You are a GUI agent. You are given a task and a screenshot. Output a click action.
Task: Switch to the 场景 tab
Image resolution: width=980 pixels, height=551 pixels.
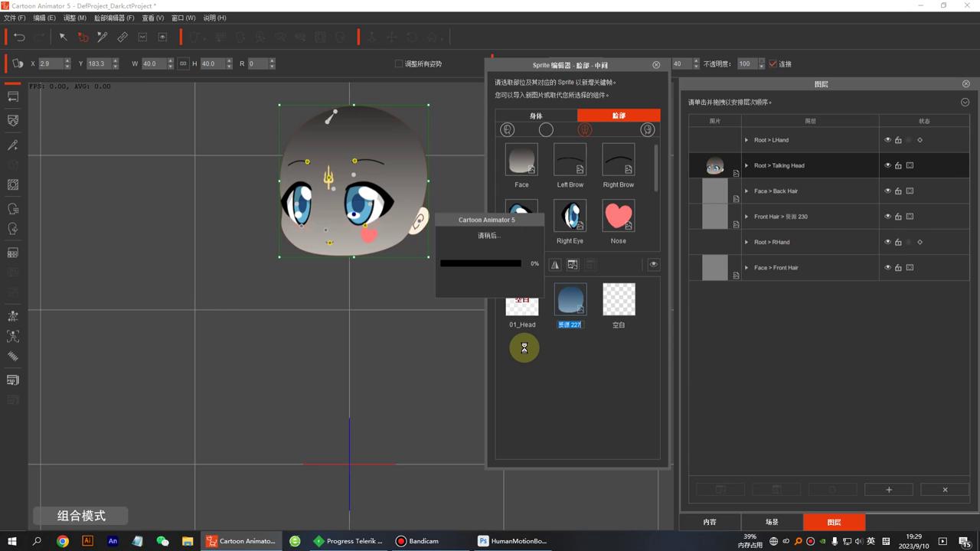[x=772, y=522]
